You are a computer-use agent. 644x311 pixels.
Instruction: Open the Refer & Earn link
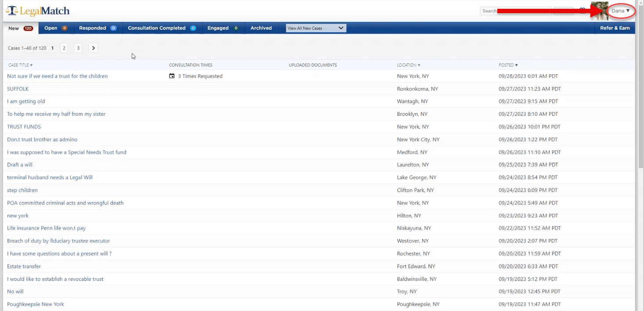click(615, 28)
